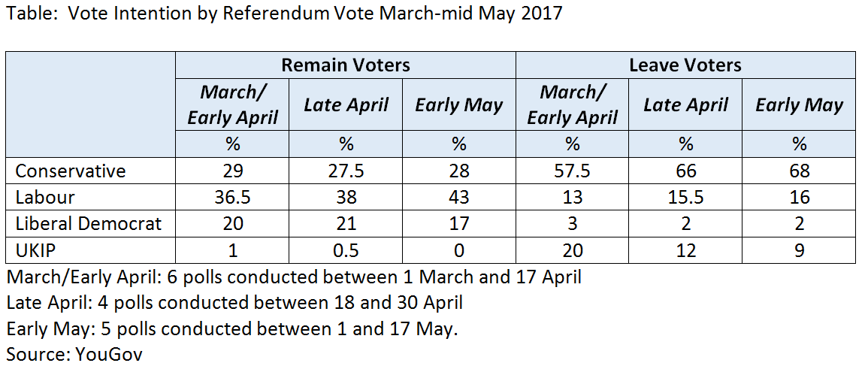Select the Remain Voters header cell
868x366 pixels.
[x=346, y=65]
